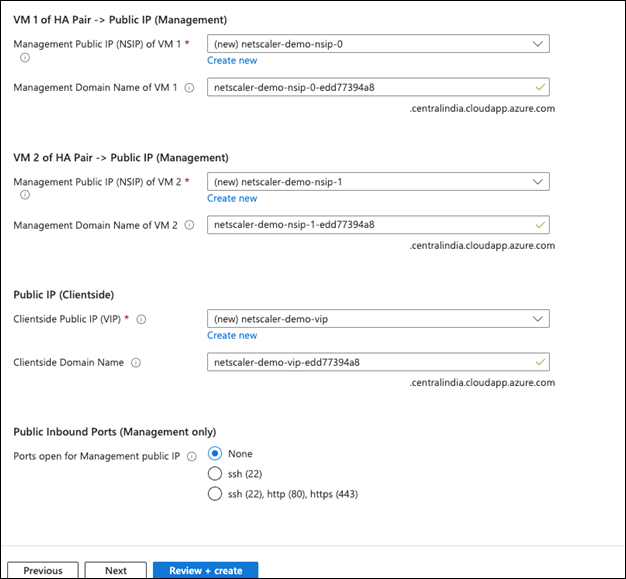Open info tooltip for Management Public IP of VM 1

tap(25, 58)
